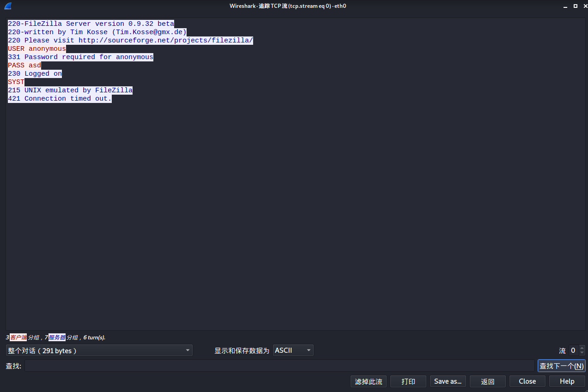Image resolution: width=588 pixels, height=392 pixels.
Task: Click the red 客户端 client label in status
Action: tap(18, 338)
